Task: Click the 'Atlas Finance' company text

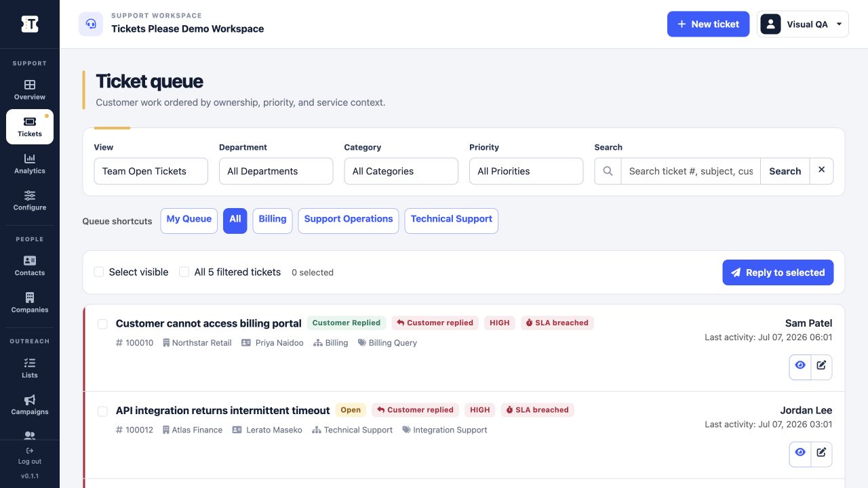Action: (x=197, y=430)
